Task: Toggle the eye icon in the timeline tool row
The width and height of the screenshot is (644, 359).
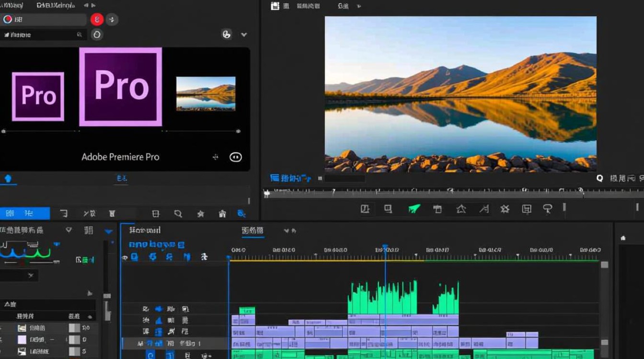Action: (x=125, y=258)
